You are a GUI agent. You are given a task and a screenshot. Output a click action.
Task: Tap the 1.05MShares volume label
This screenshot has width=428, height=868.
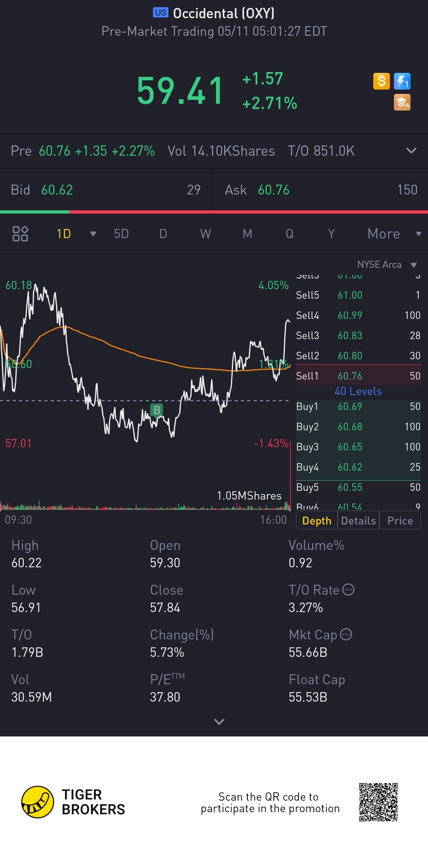[x=249, y=496]
